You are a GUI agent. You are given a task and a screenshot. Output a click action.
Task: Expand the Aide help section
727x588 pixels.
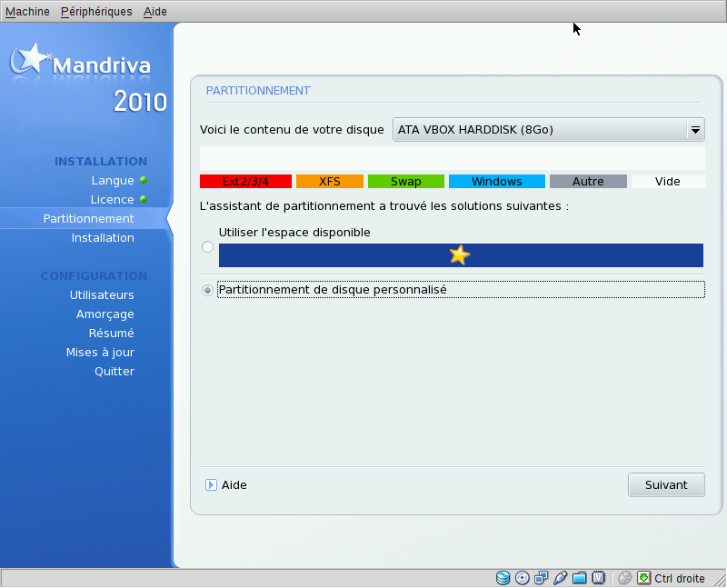tap(226, 485)
